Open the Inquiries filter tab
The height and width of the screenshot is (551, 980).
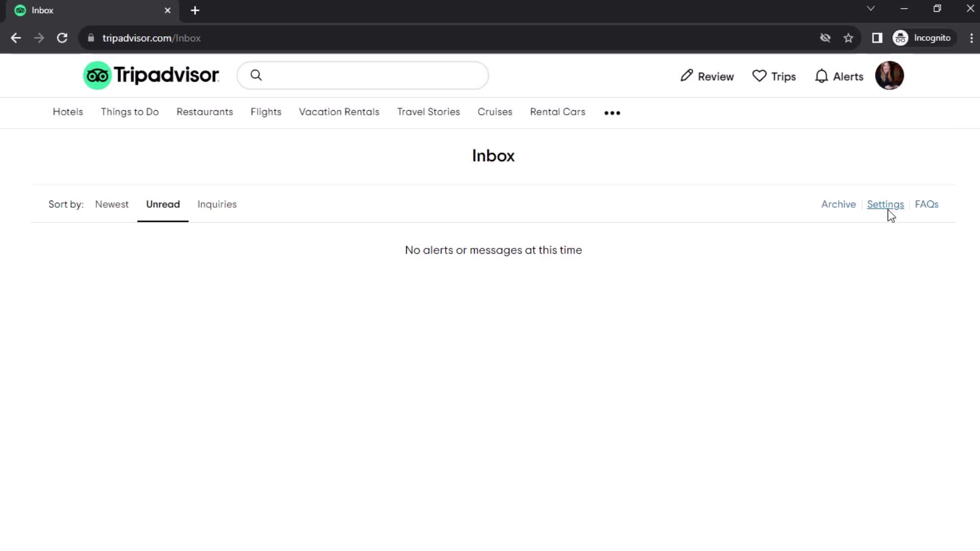(x=217, y=204)
